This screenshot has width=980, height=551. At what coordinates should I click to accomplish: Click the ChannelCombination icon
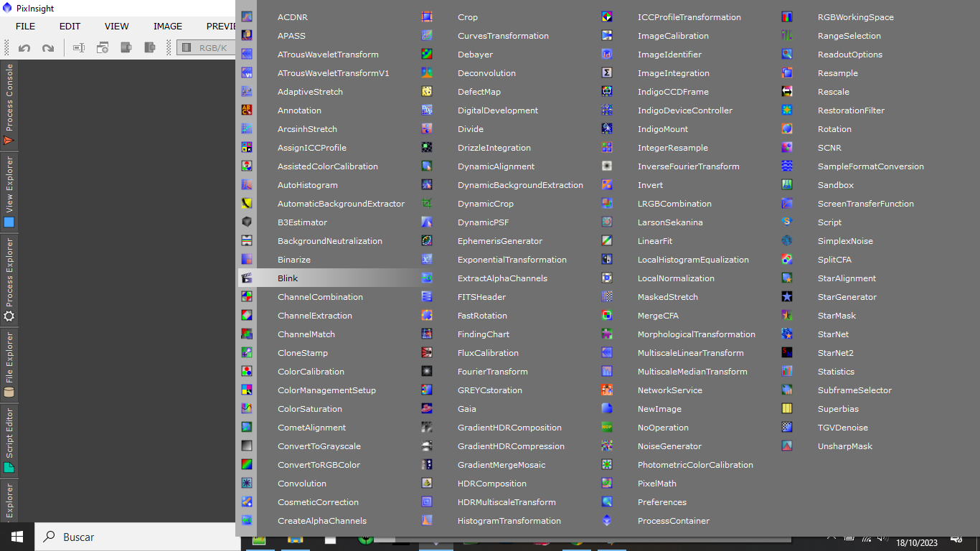pos(247,296)
